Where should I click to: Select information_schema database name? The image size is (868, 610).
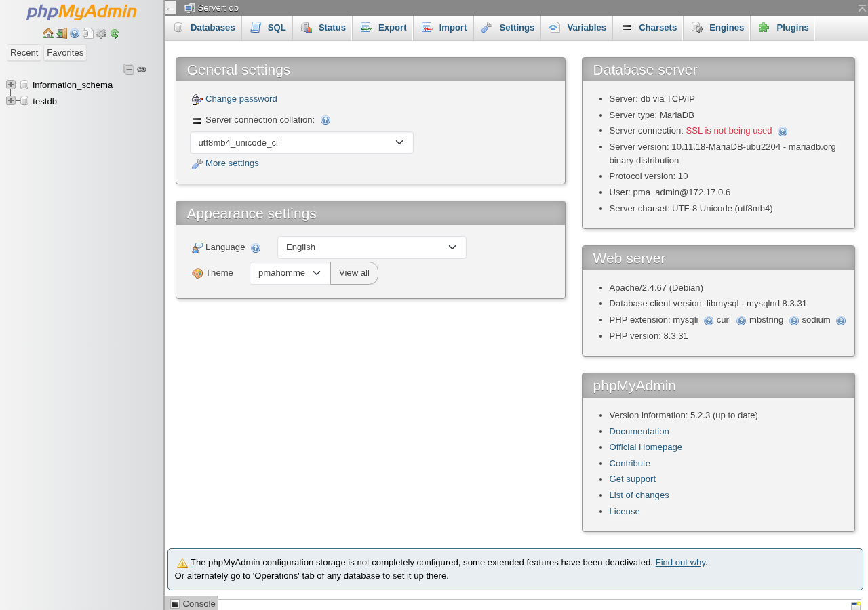pyautogui.click(x=73, y=85)
